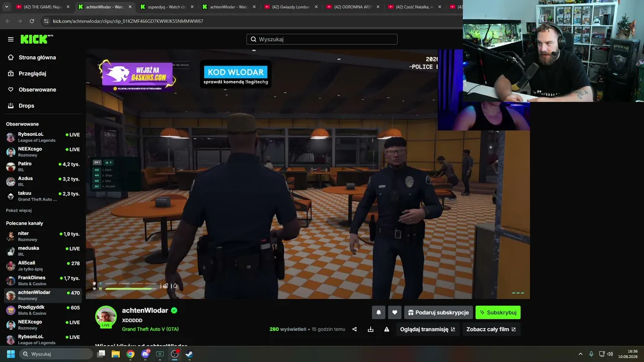Open the Grand Theft Auto V category link

150,329
